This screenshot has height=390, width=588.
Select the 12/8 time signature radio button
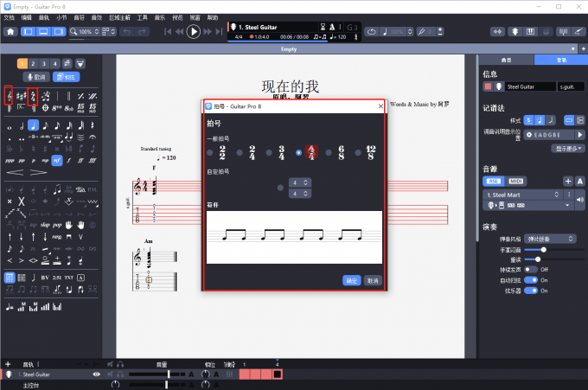pos(359,152)
